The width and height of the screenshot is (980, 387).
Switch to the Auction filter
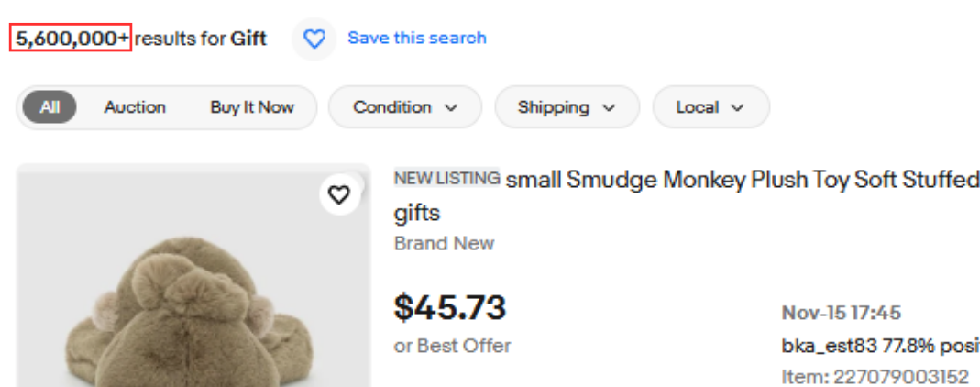click(x=135, y=107)
